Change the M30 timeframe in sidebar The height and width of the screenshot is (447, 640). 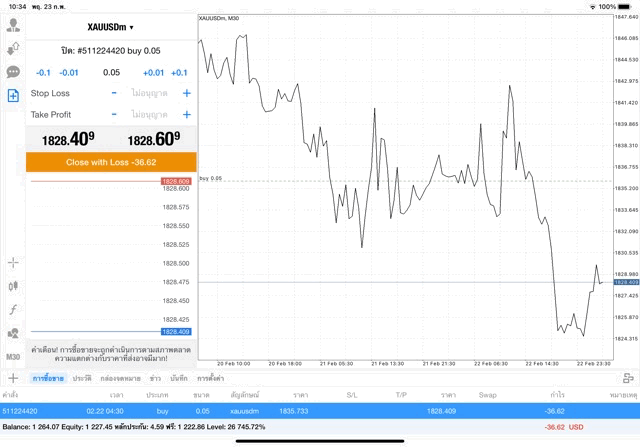coord(13,357)
